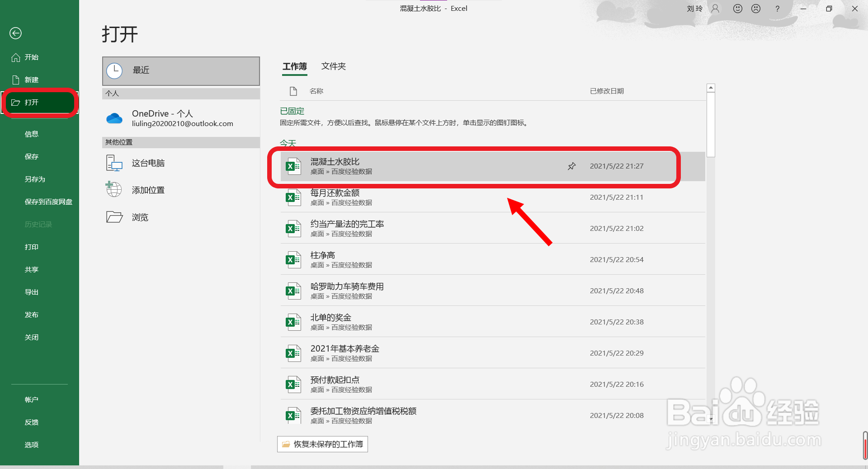This screenshot has height=469, width=868.
Task: Open 选项 (Options) from the sidebar
Action: point(31,445)
